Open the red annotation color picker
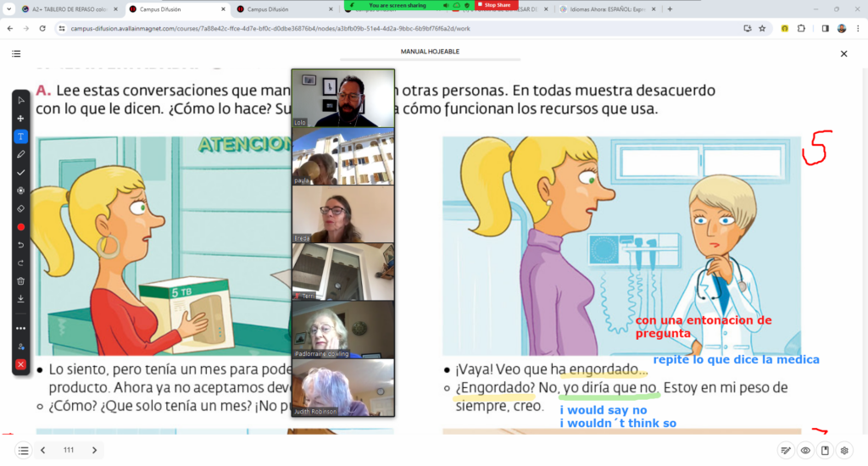868x466 pixels. 21,227
